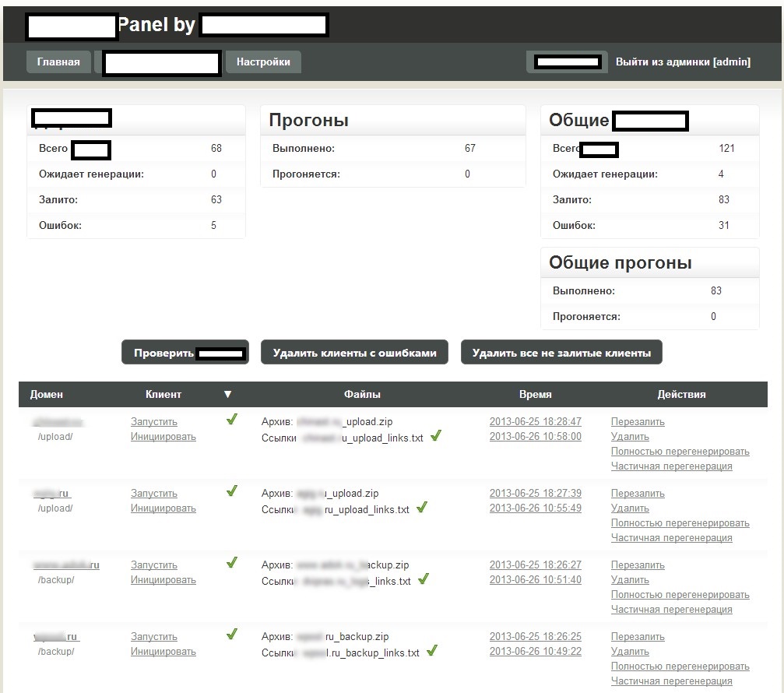Click Частичная перегенерация for 18:26:27 entry

pyautogui.click(x=672, y=610)
